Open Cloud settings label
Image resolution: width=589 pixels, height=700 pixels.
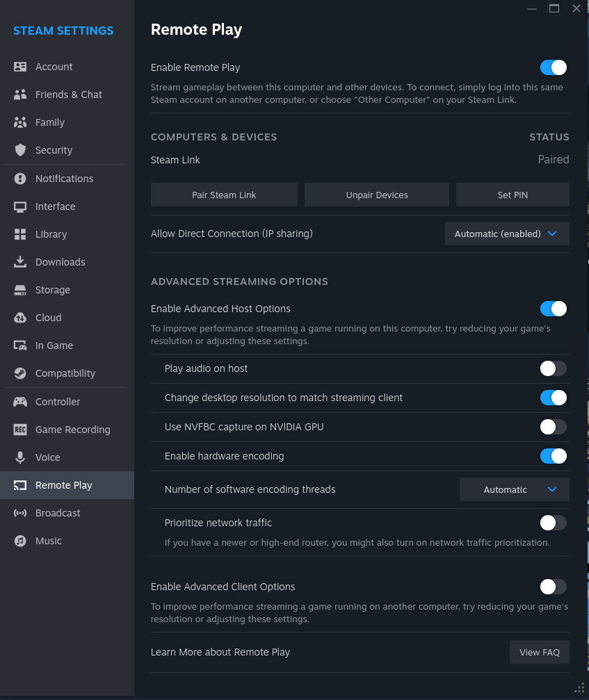(x=48, y=318)
